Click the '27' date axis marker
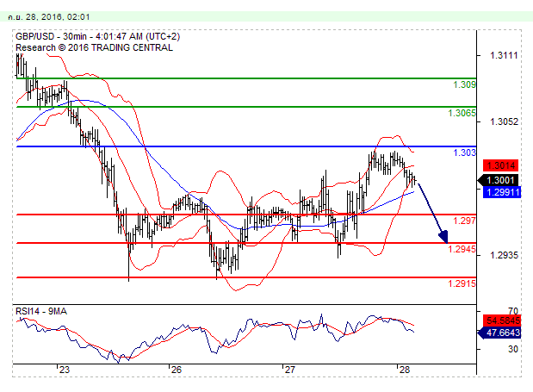533x392 pixels. click(x=290, y=370)
